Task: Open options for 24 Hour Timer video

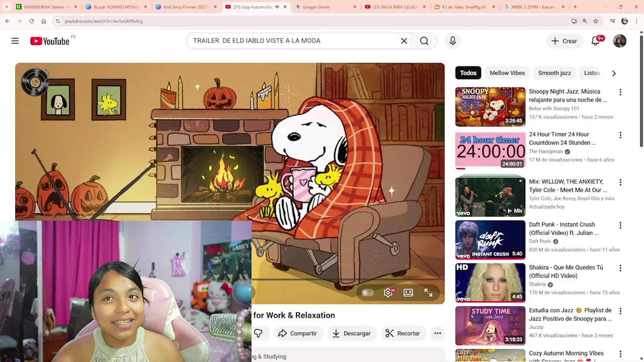Action: coord(620,135)
